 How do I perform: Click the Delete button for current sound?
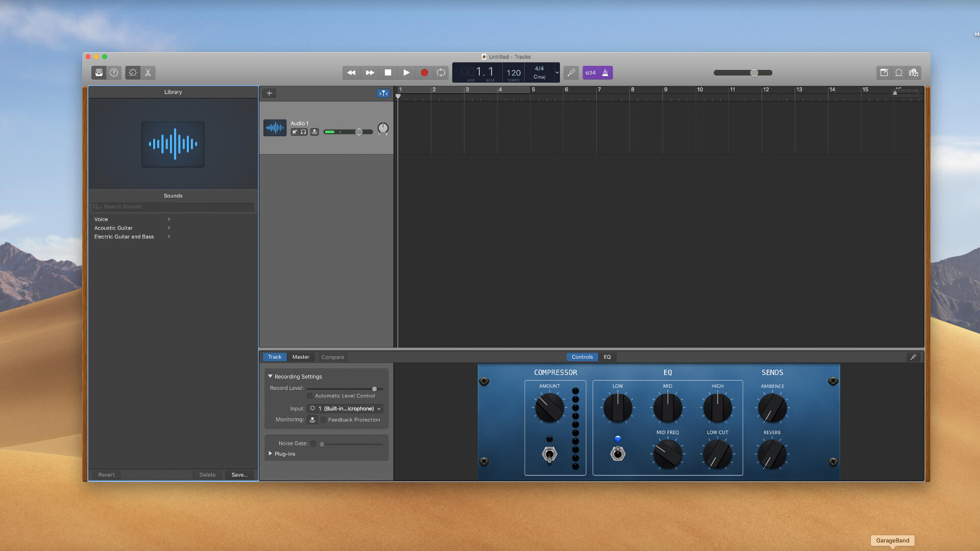coord(207,474)
